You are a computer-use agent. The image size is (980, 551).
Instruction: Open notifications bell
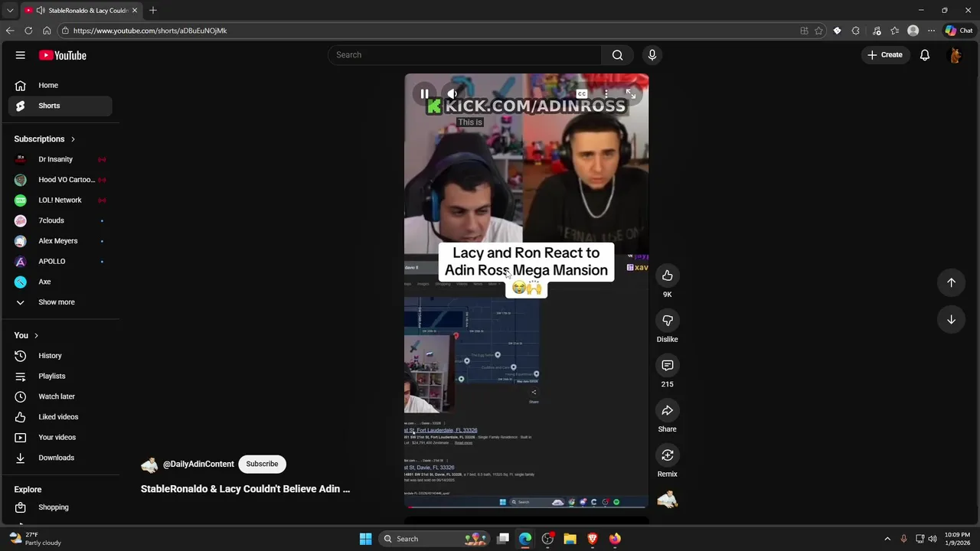pyautogui.click(x=925, y=55)
